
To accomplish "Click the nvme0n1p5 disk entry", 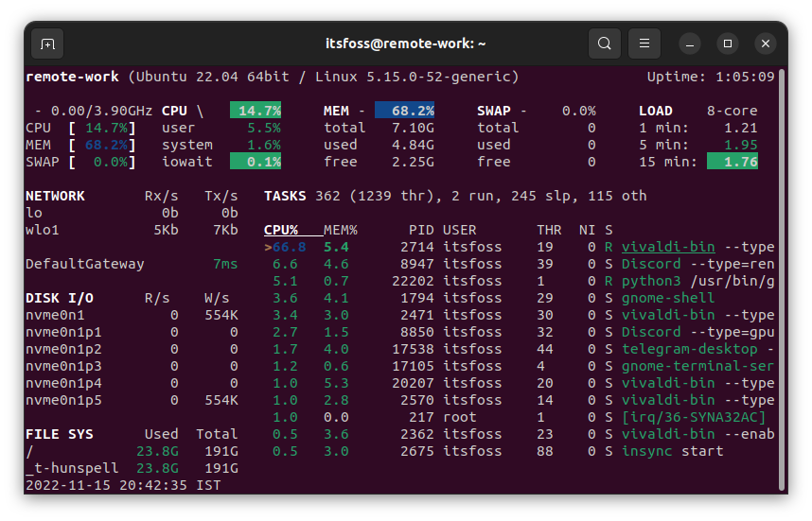I will [x=63, y=400].
